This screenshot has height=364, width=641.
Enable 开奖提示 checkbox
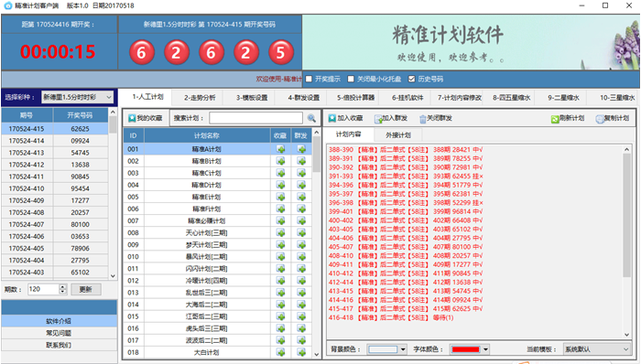point(310,79)
